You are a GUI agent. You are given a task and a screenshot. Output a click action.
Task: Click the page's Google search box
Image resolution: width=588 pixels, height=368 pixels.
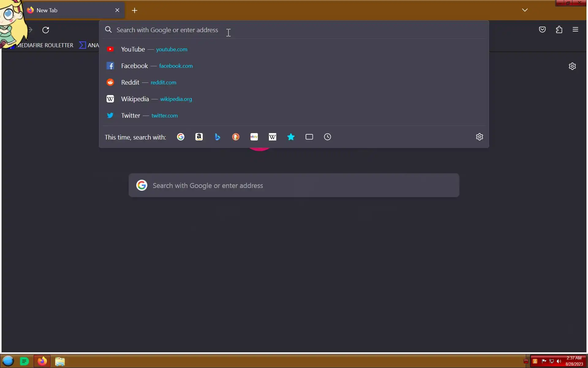pyautogui.click(x=293, y=186)
